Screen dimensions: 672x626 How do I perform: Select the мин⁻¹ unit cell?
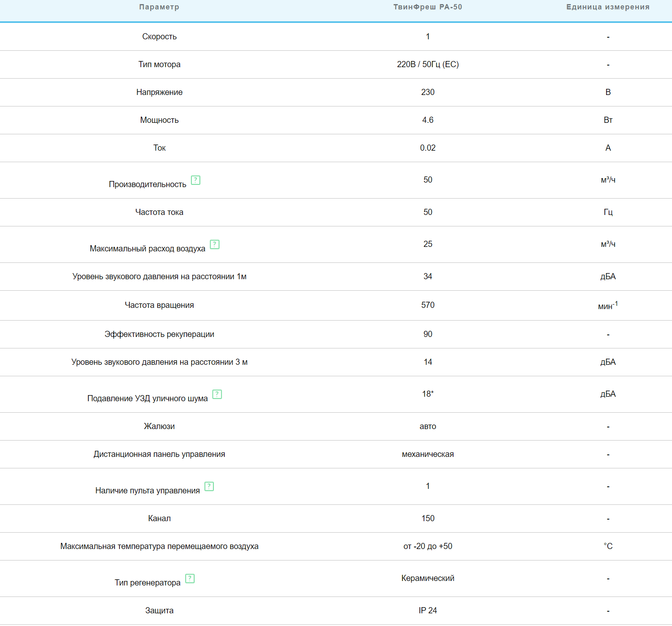[x=608, y=305]
